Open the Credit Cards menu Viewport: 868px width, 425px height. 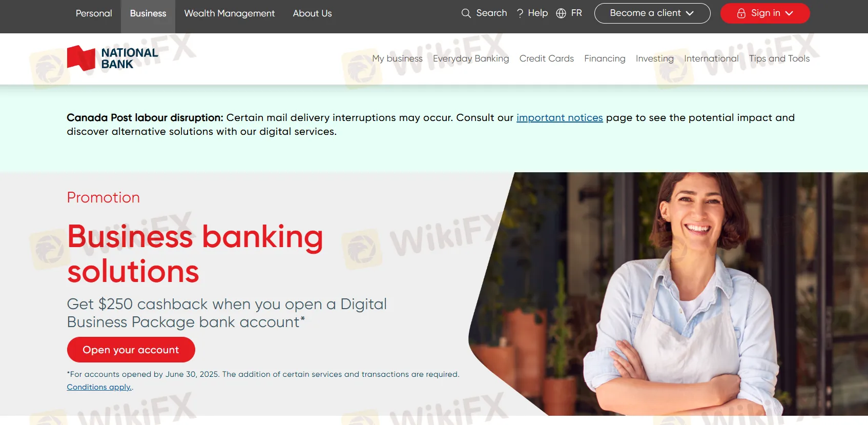(546, 58)
